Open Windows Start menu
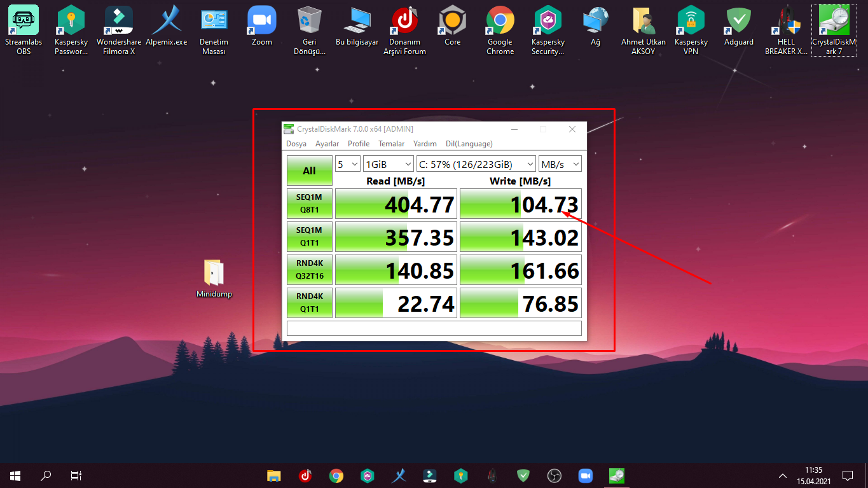Image resolution: width=868 pixels, height=488 pixels. point(15,475)
